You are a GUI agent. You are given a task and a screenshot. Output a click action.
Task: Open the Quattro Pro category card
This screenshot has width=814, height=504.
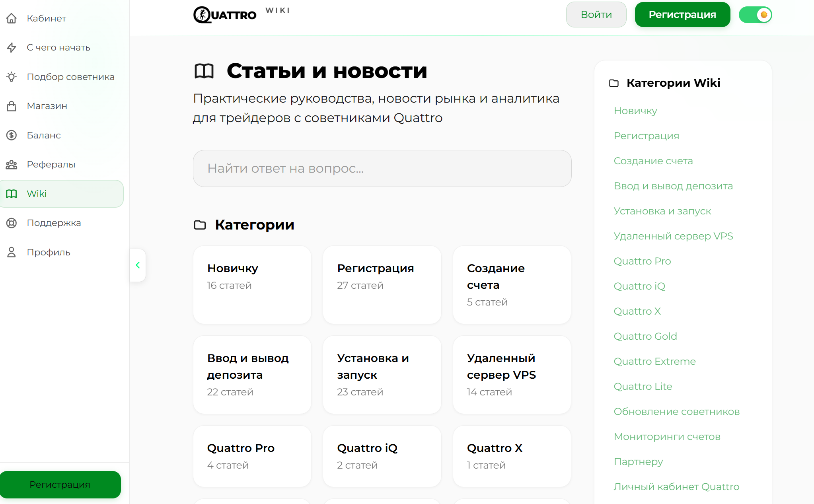click(252, 456)
